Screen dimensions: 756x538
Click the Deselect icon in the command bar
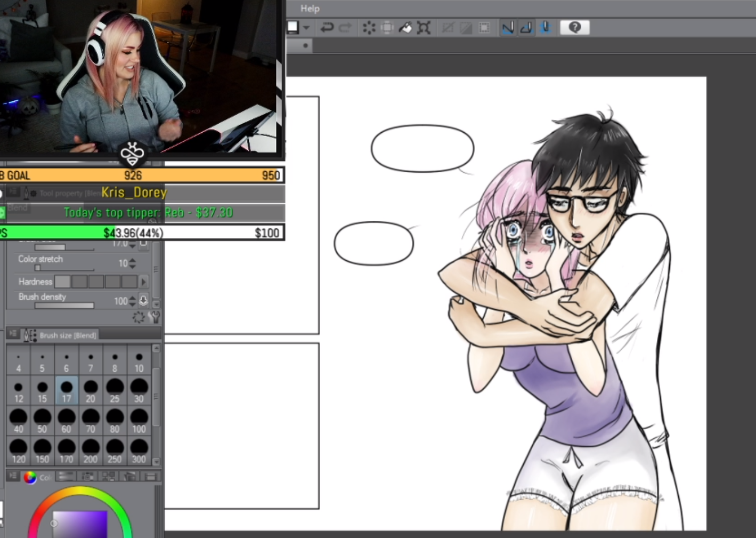(448, 28)
